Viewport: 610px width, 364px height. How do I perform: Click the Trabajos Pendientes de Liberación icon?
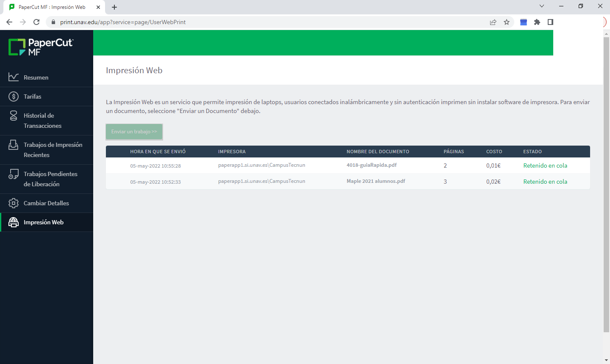point(14,174)
